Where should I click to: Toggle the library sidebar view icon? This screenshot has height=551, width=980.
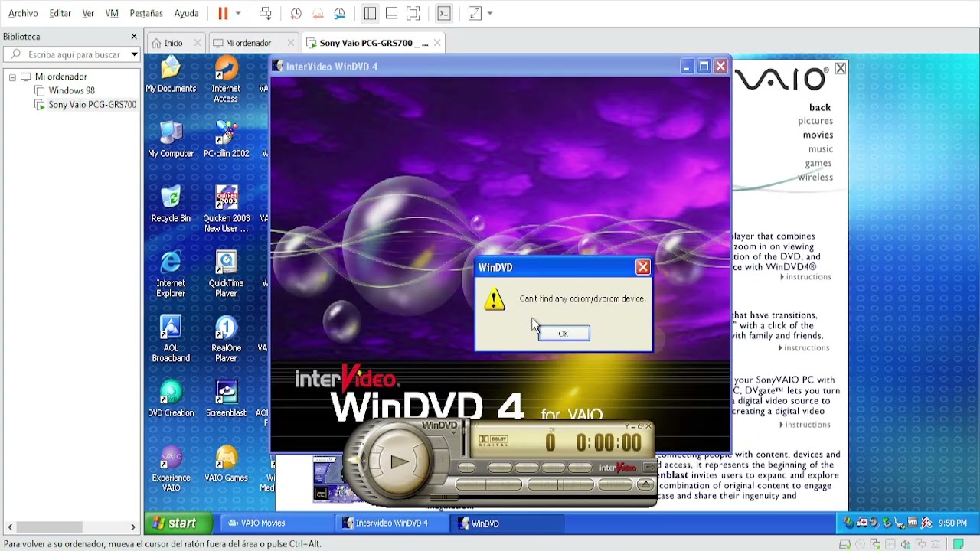(x=370, y=13)
